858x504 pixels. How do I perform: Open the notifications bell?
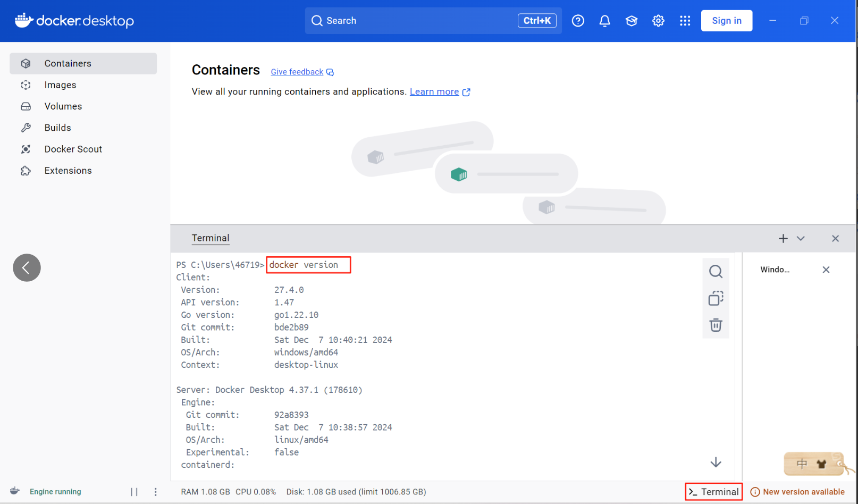[604, 21]
